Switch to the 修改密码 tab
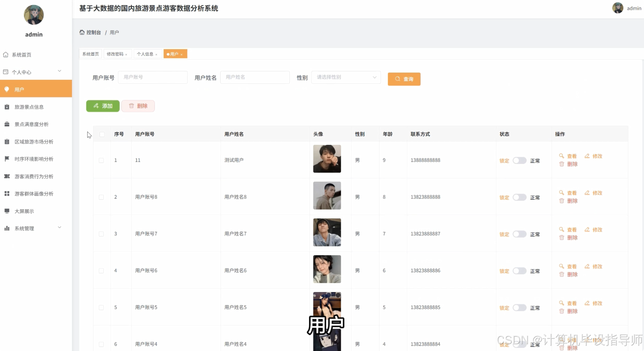 coord(115,54)
